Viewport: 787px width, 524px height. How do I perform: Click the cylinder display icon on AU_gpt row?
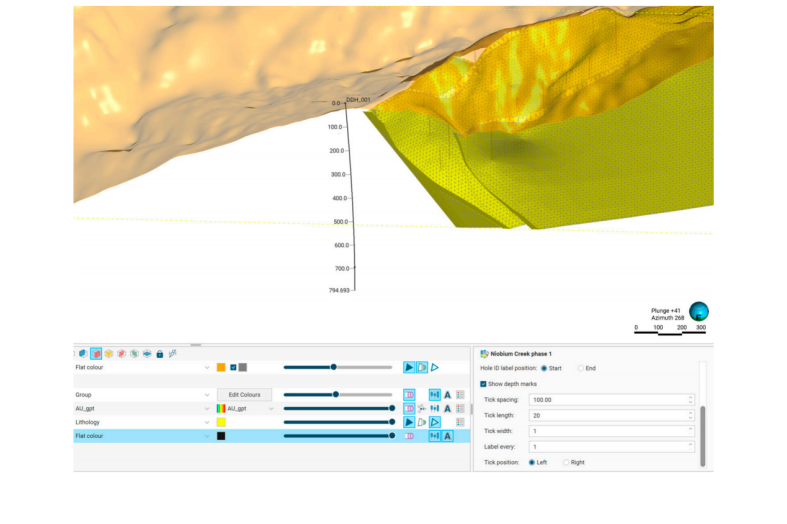coord(409,409)
